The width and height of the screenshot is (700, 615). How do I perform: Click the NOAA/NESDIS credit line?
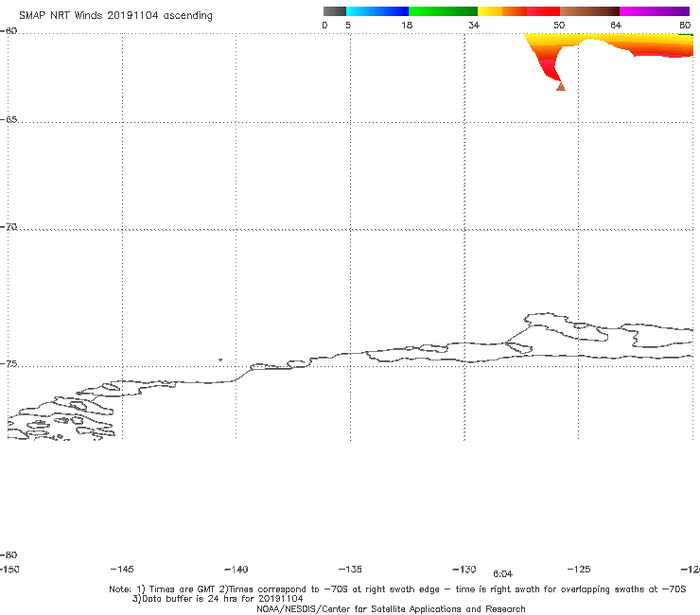[391, 608]
